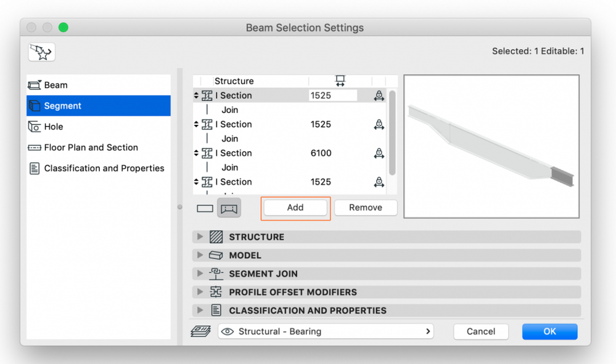The image size is (616, 364).
Task: Toggle length lock on the first I Section
Action: pos(379,96)
